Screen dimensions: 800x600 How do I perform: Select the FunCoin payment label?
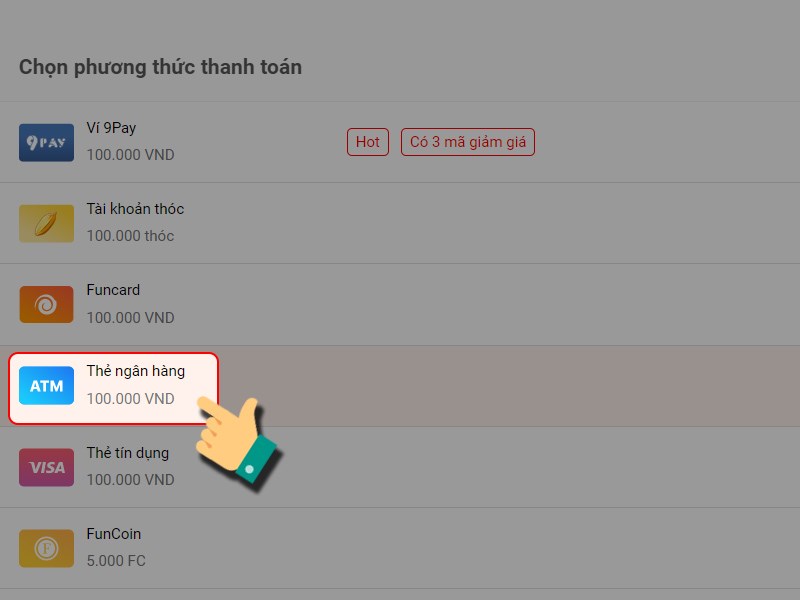coord(114,534)
